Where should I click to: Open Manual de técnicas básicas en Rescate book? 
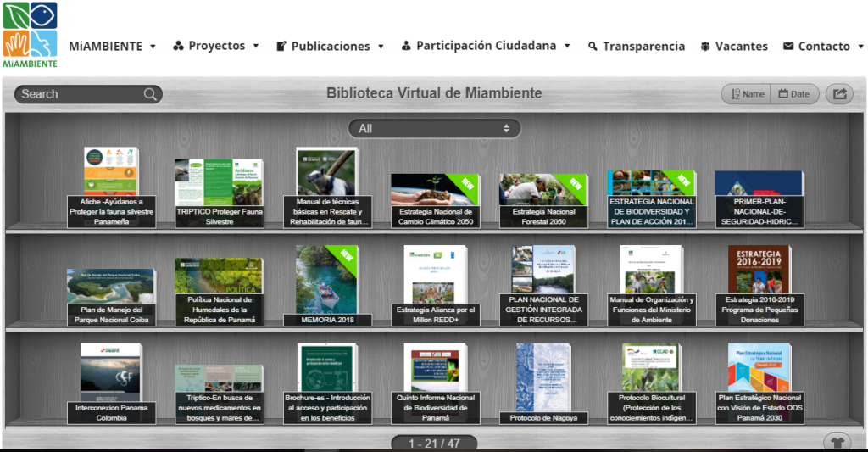tap(328, 187)
